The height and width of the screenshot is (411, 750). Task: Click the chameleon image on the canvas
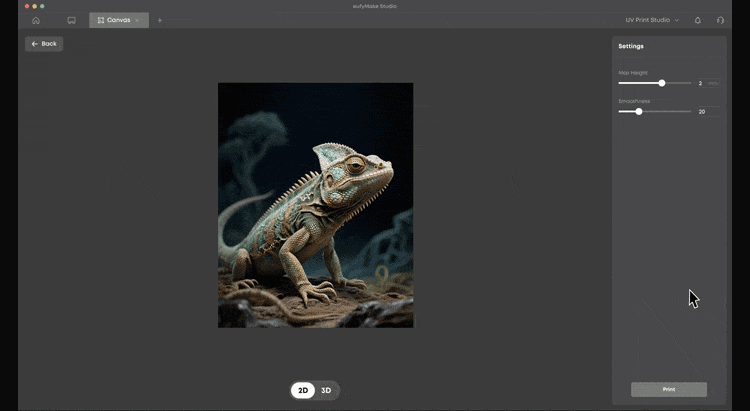coord(315,205)
